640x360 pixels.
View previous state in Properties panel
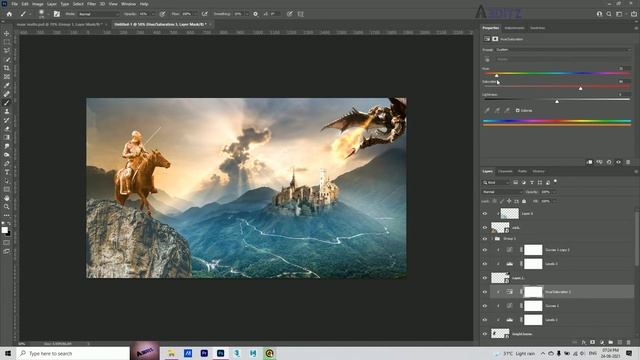pyautogui.click(x=599, y=162)
